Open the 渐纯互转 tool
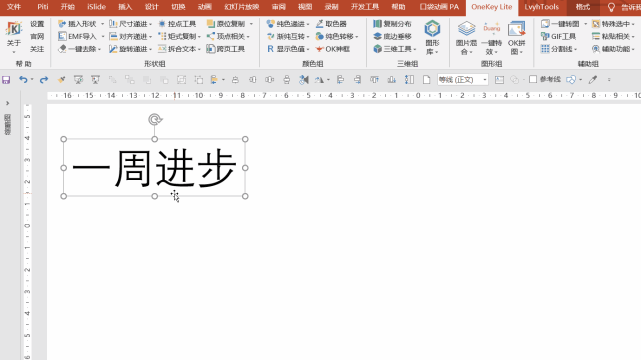Screen dimensions: 641x360 tap(288, 36)
